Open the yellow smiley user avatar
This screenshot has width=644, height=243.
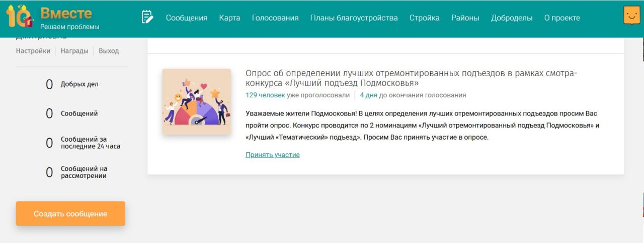point(631,16)
